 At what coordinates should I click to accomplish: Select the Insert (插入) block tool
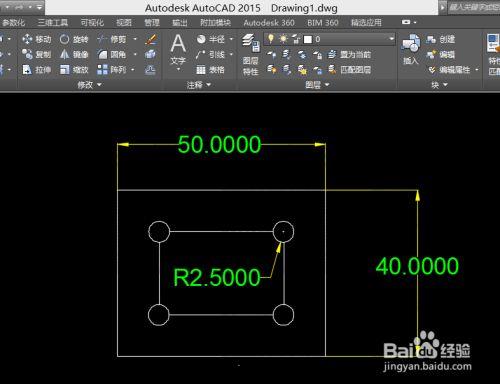(x=411, y=49)
